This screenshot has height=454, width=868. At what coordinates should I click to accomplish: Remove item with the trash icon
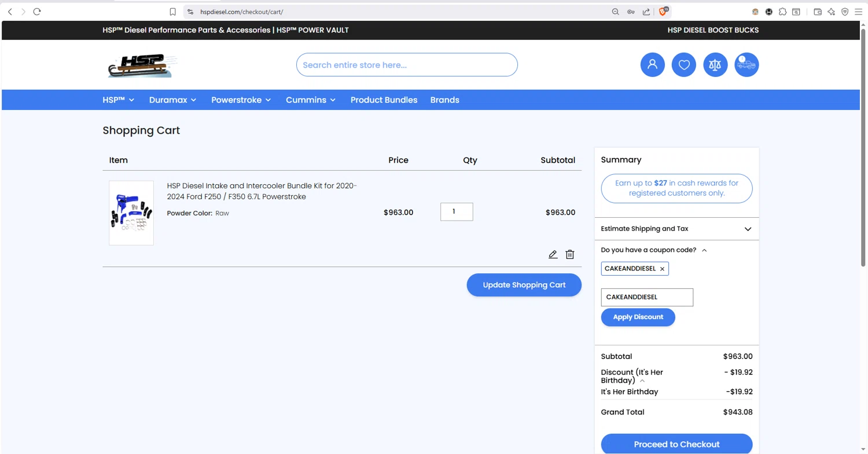(x=570, y=254)
